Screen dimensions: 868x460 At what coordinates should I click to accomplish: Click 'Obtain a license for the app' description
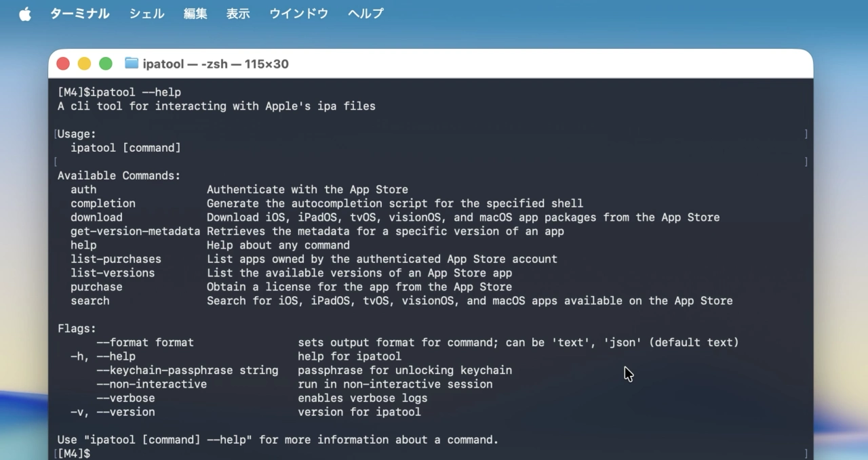click(x=359, y=287)
